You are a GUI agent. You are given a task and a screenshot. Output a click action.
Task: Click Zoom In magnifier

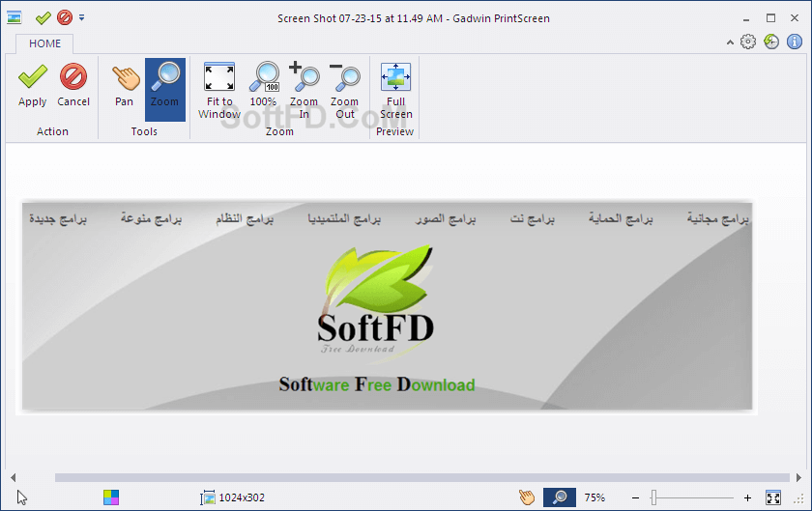click(304, 91)
